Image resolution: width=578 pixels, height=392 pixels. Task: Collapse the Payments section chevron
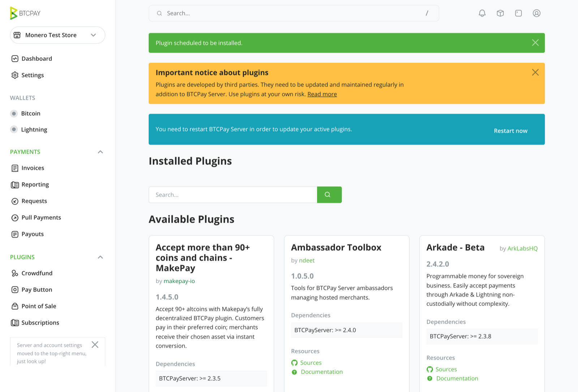point(100,152)
